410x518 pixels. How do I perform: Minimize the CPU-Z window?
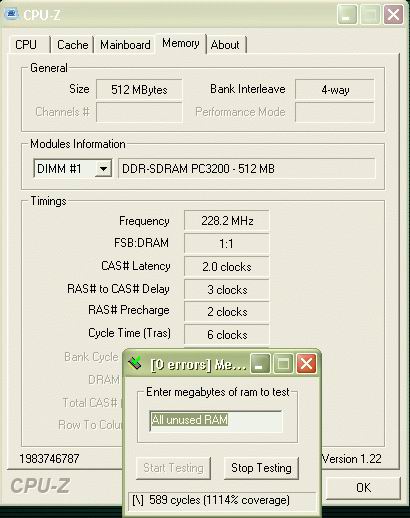coord(347,15)
